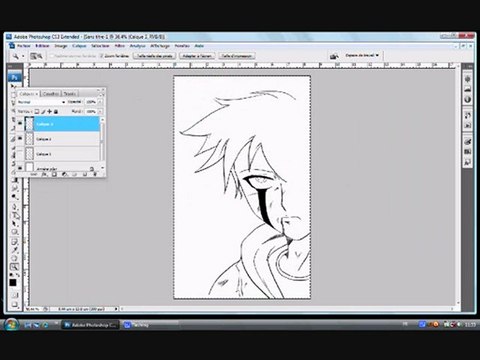This screenshot has width=480, height=360.
Task: Change the screen mode icon
Action: (x=14, y=304)
